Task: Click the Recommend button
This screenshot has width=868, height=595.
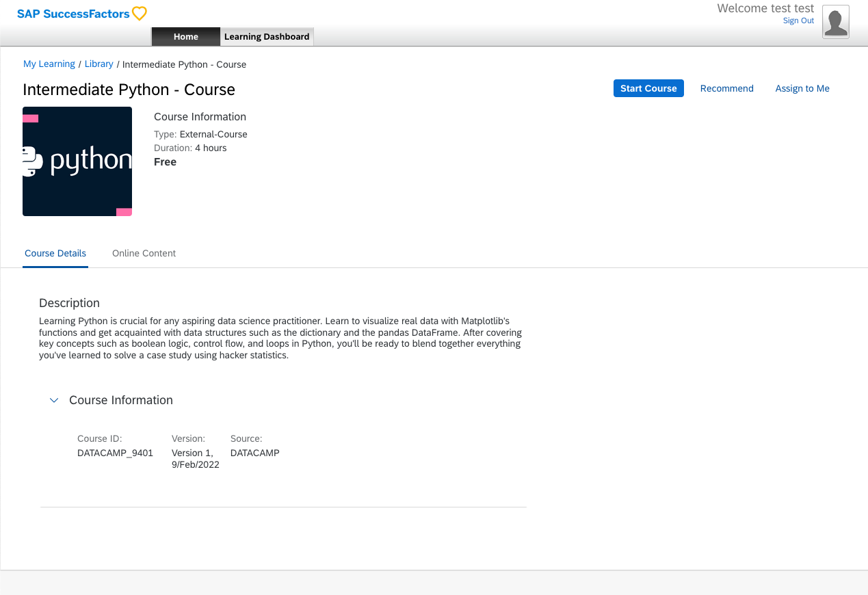Action: [726, 89]
